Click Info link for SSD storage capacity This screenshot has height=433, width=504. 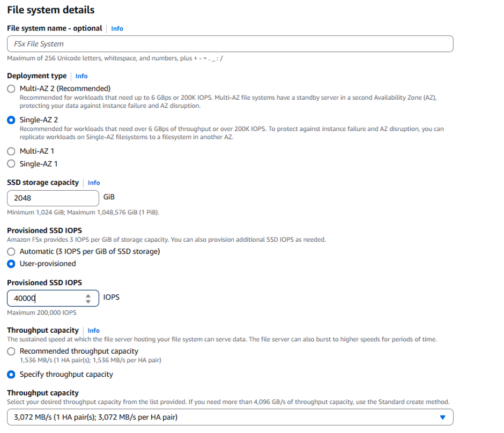point(94,183)
